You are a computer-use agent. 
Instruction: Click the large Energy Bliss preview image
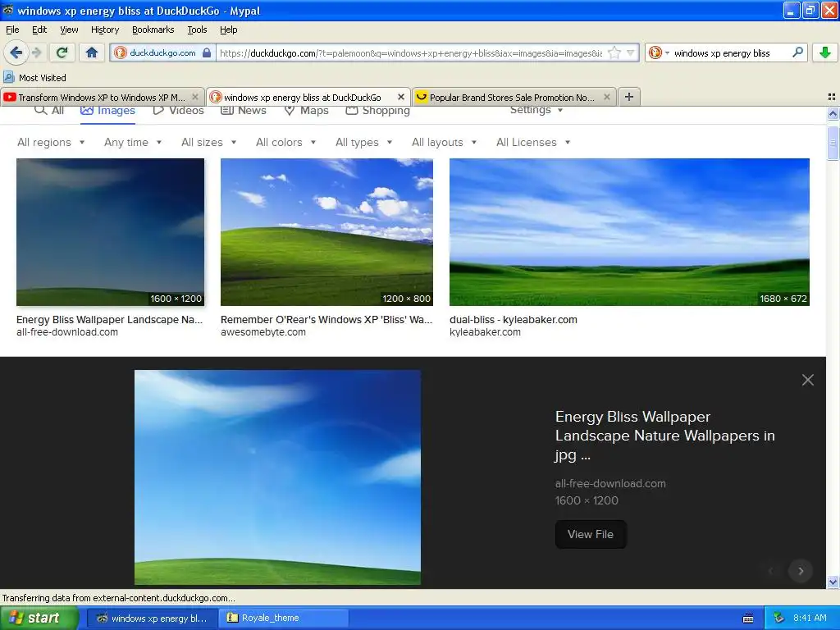point(277,477)
